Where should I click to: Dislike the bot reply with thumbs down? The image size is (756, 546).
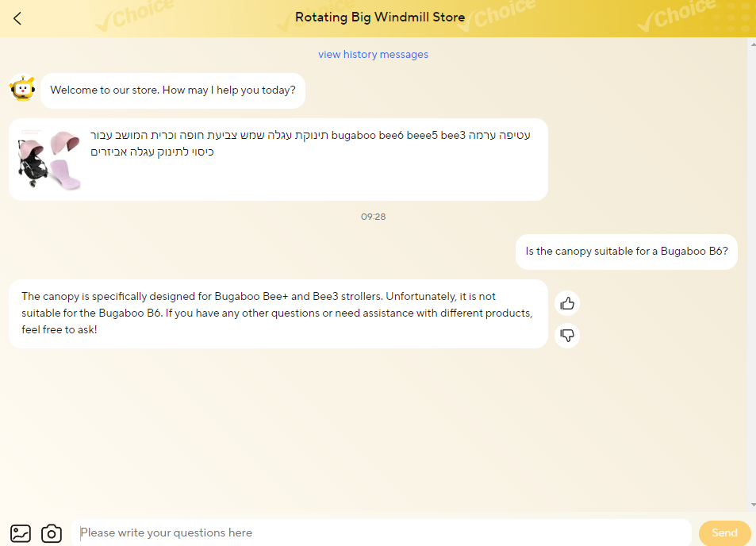[567, 336]
